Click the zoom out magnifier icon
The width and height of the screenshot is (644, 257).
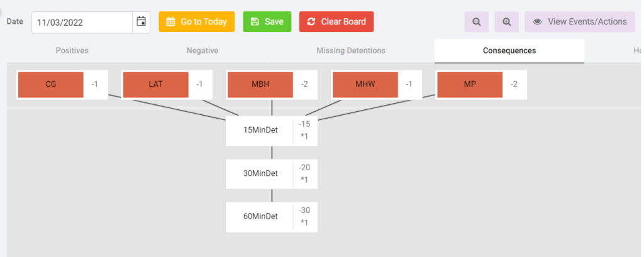tap(477, 22)
